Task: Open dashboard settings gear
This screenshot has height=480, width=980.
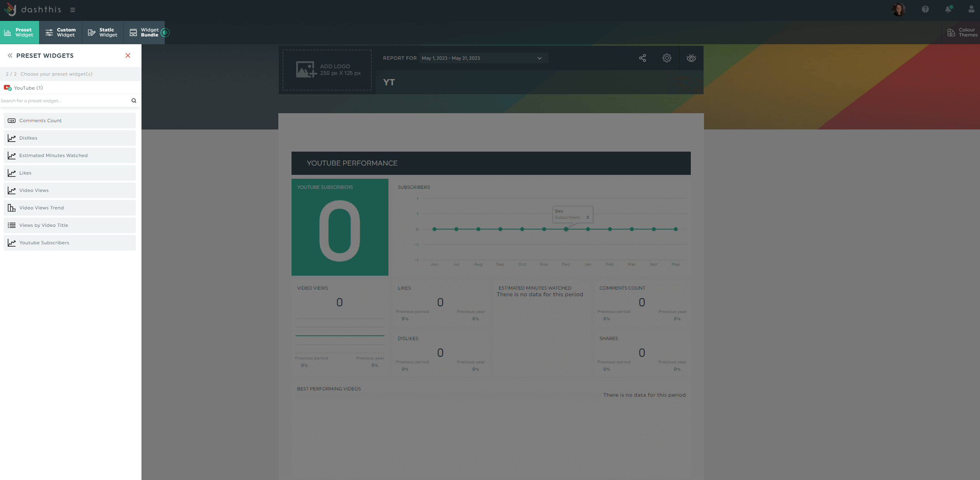Action: pos(667,58)
